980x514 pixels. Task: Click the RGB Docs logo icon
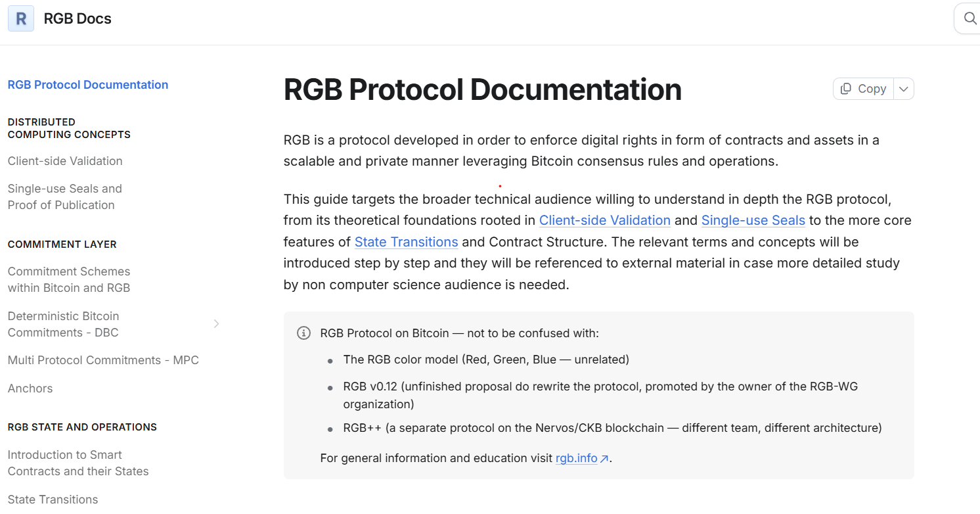21,18
